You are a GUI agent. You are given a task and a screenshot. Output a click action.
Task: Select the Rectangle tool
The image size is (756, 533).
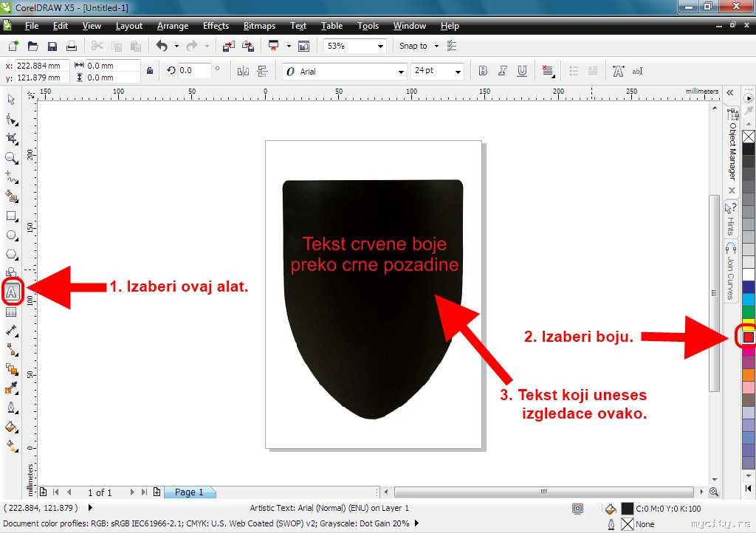[x=11, y=216]
